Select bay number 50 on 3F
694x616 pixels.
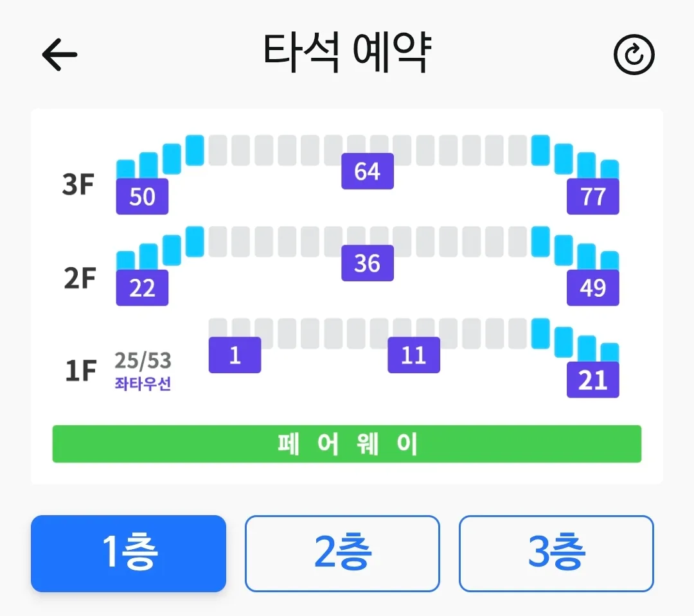pyautogui.click(x=142, y=197)
